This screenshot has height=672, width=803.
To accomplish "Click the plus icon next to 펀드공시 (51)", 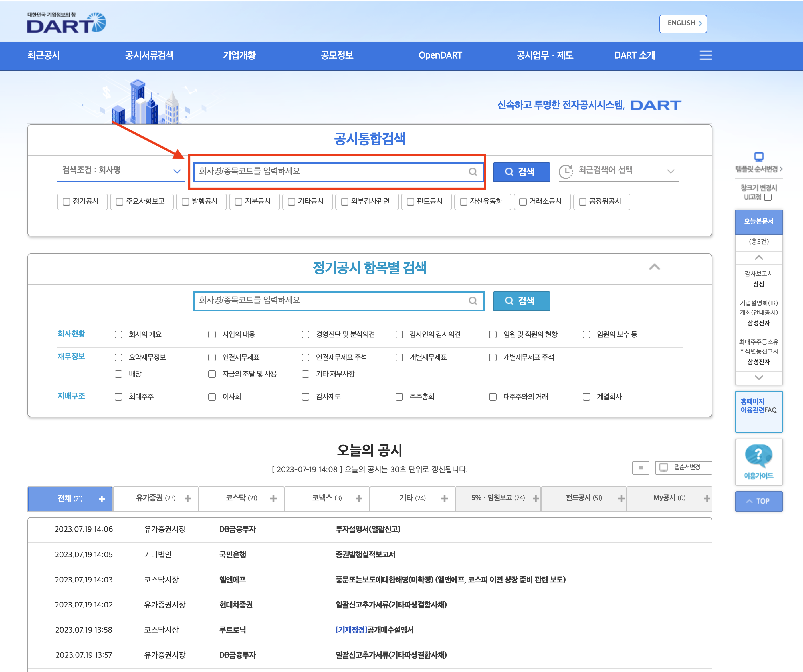I will [622, 498].
